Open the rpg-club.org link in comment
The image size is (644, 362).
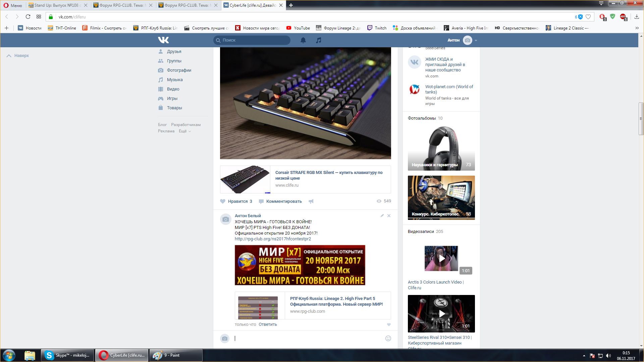[273, 239]
